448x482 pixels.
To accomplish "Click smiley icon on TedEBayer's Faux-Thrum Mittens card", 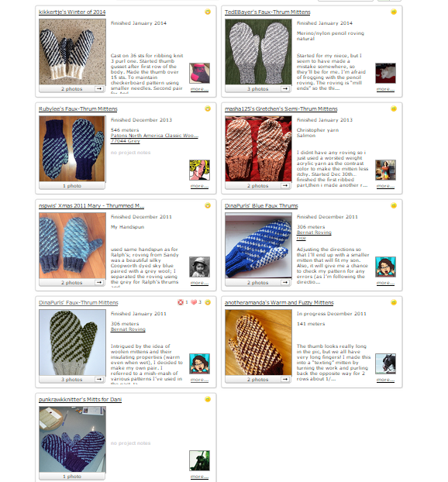I will 394,12.
